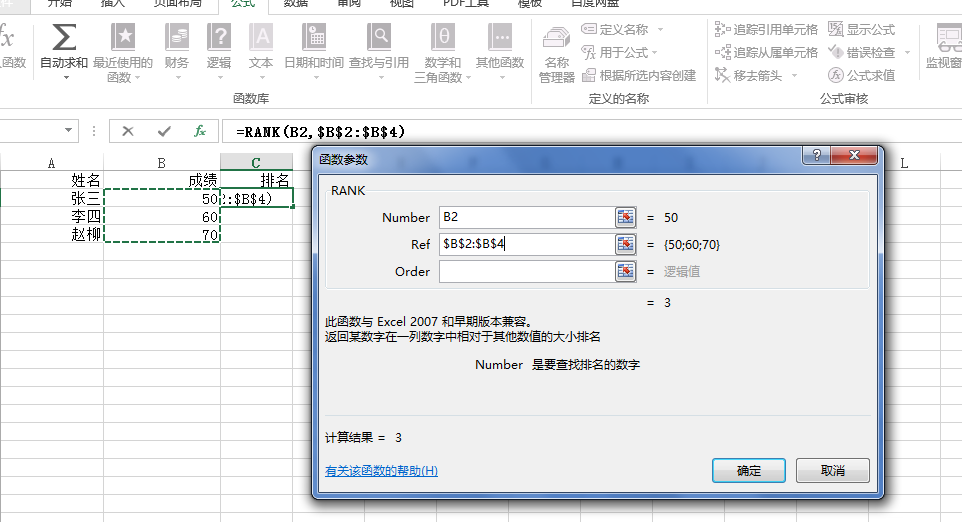Expand the Define Name dropdown arrow
The height and width of the screenshot is (522, 962).
point(661,29)
